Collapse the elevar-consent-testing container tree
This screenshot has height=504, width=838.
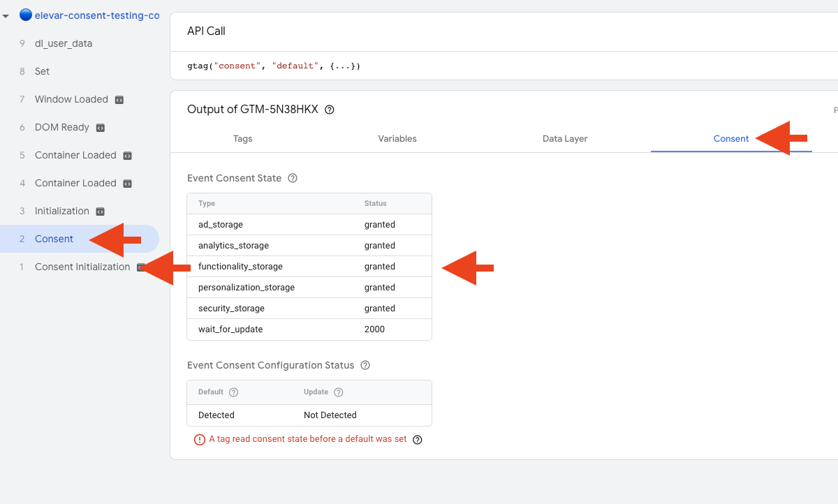coord(6,15)
